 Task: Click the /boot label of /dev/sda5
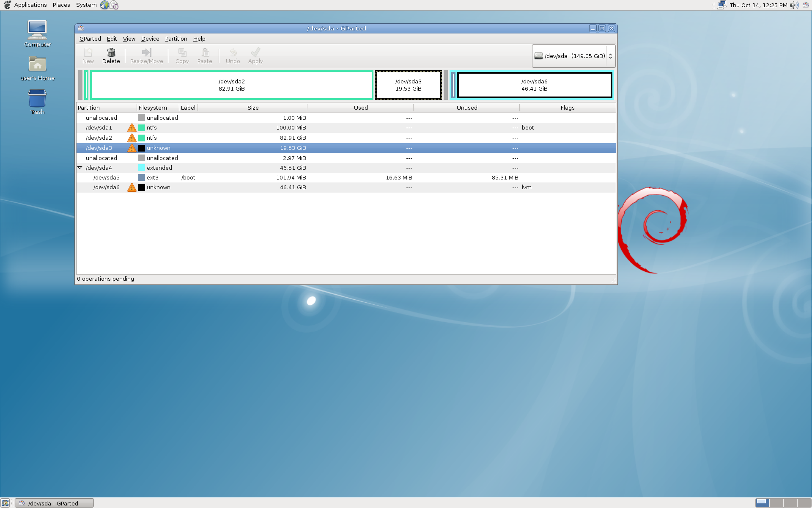pos(188,178)
